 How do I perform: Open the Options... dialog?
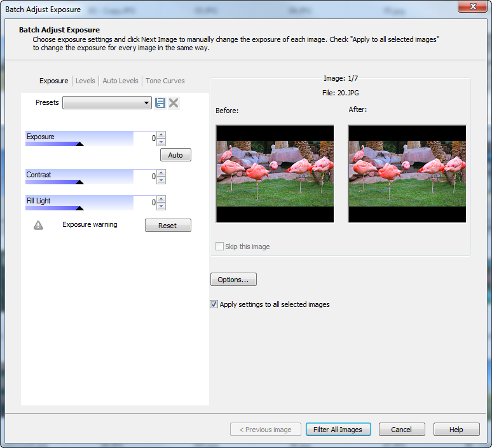point(233,280)
